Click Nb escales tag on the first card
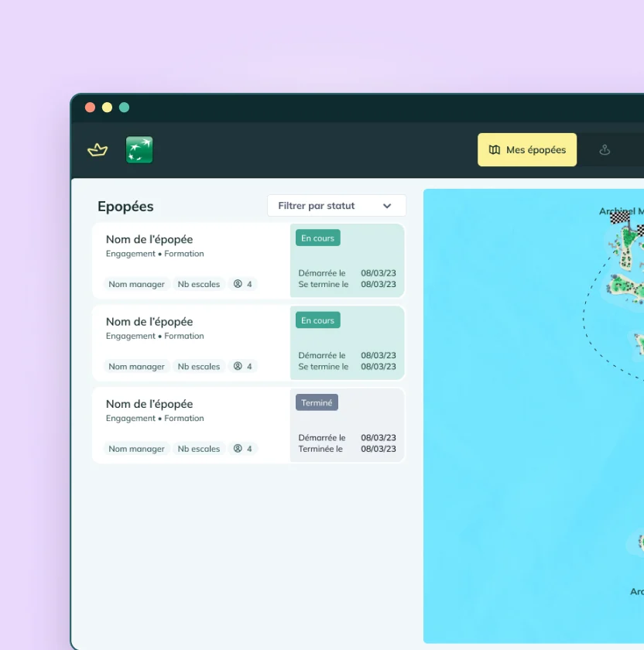This screenshot has height=650, width=644. pos(199,285)
